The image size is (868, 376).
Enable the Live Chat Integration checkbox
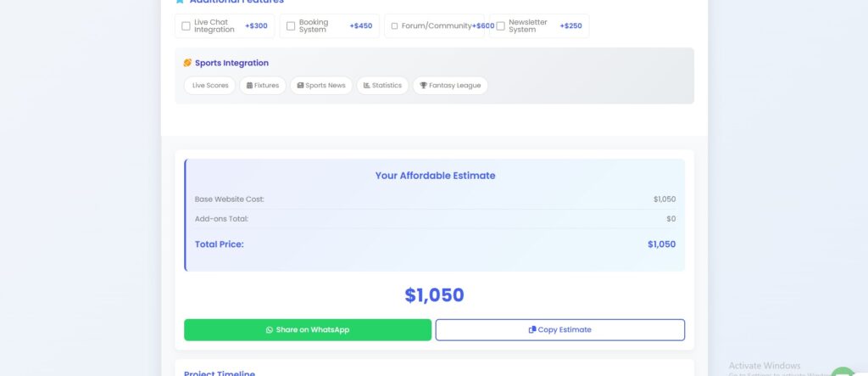(186, 26)
